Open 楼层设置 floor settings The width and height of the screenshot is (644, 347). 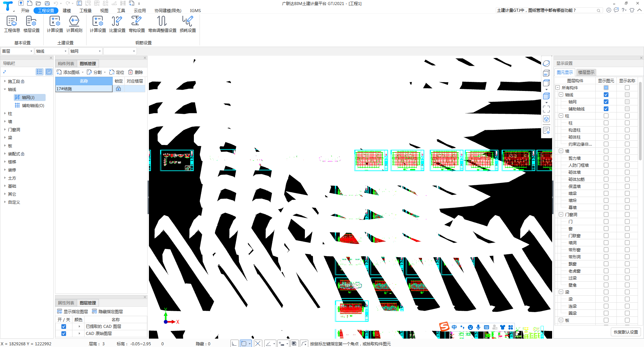[31, 24]
